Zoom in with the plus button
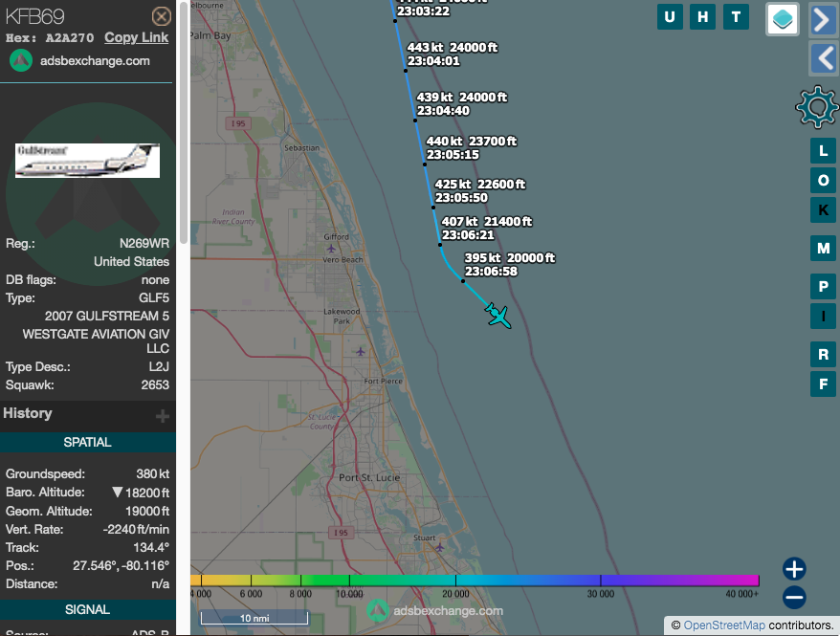840x636 pixels. (794, 568)
